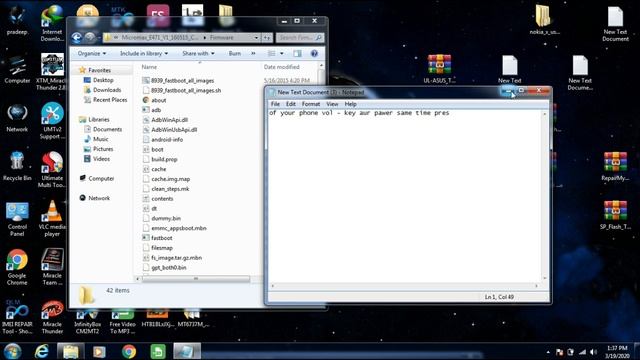
Task: Open XTM Miracle Thunder desktop shortcut
Action: coord(52,72)
